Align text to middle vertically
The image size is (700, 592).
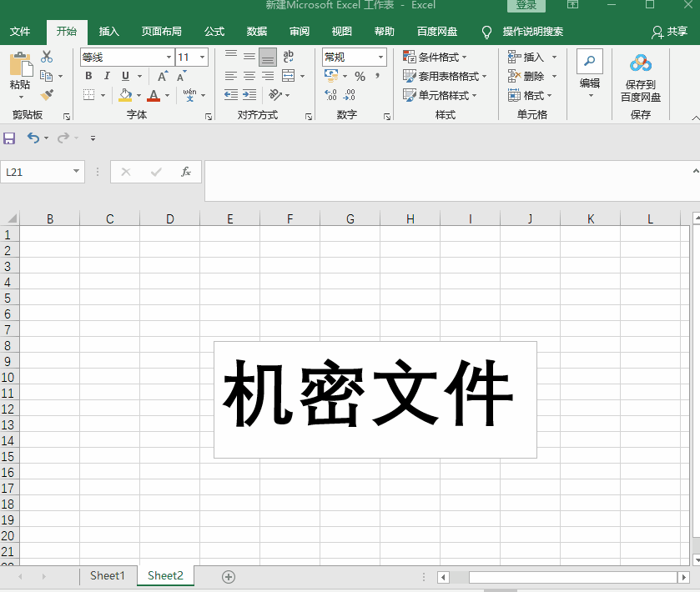249,57
